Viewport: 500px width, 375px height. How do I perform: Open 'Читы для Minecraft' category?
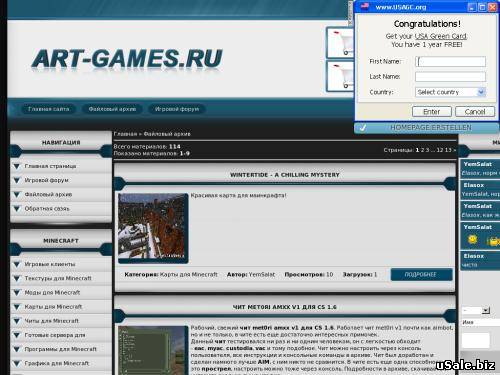52,321
